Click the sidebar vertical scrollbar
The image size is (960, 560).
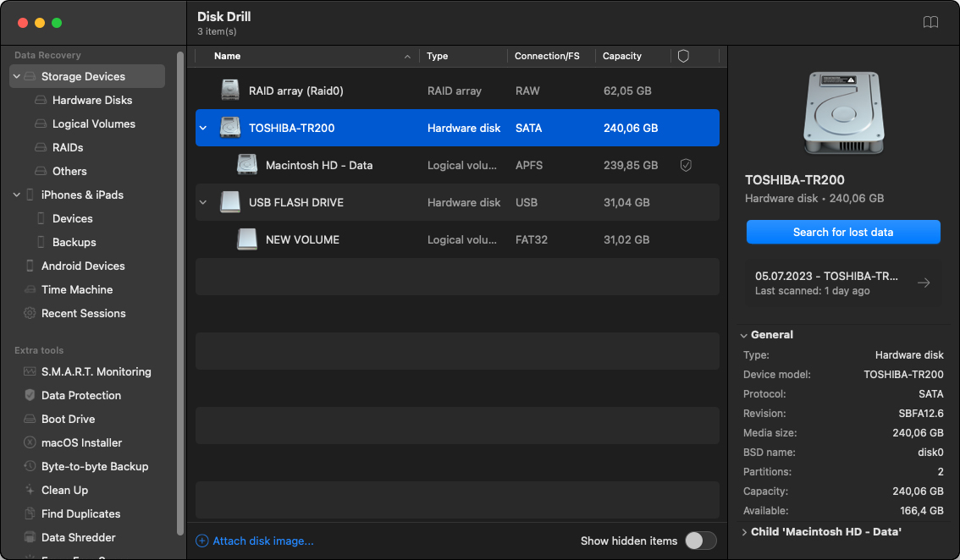point(180,294)
